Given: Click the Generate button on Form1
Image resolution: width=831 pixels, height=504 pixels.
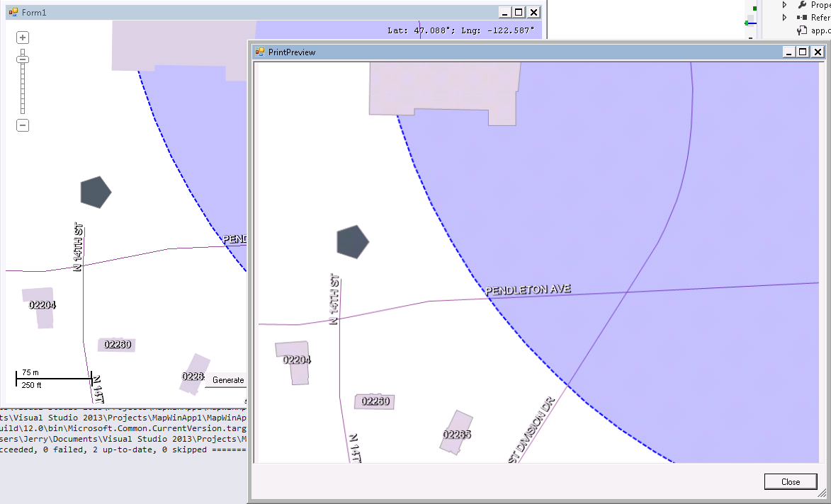Looking at the screenshot, I should coord(227,379).
